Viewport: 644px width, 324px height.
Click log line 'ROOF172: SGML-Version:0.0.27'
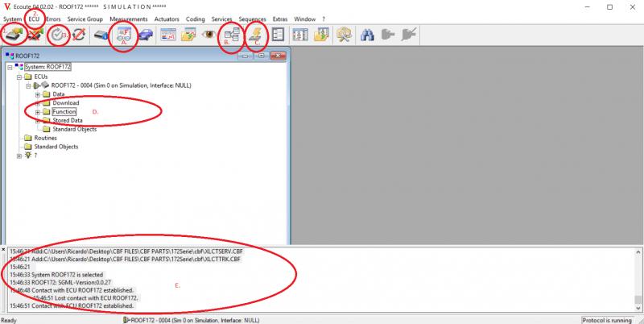pyautogui.click(x=71, y=282)
